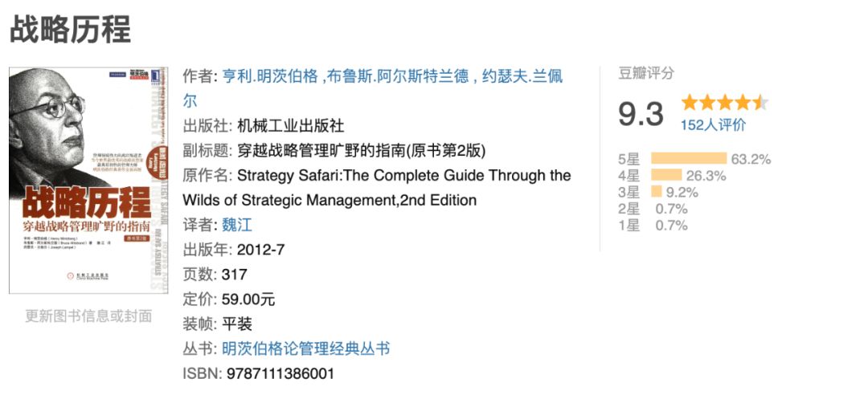The width and height of the screenshot is (868, 395).
Task: Click the 4星 rating bar
Action: 666,176
